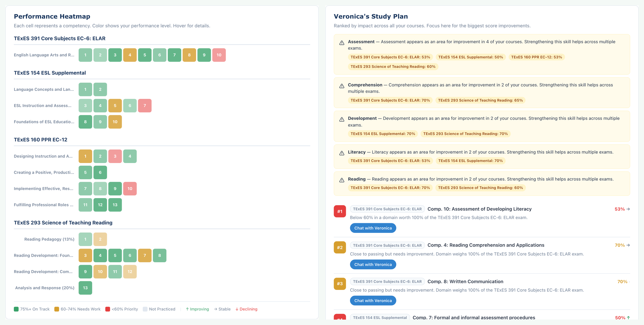The height and width of the screenshot is (325, 644).
Task: Click the TExES 293 Science of Teaching Reading heading
Action: click(63, 223)
